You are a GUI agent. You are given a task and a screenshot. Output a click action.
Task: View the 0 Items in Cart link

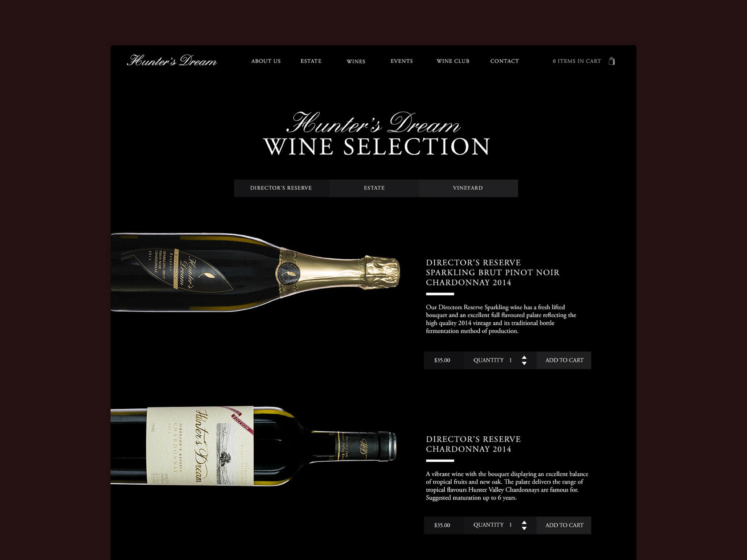(577, 61)
